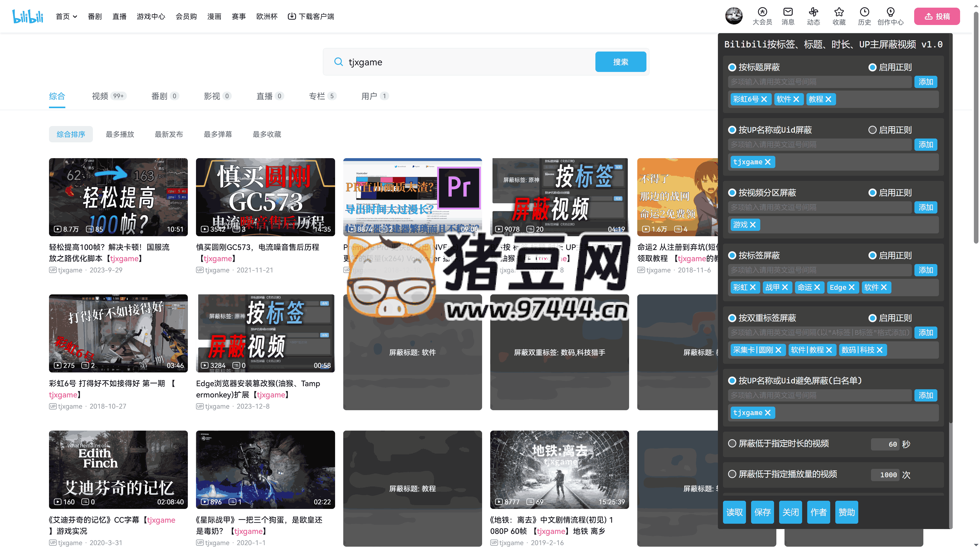Image resolution: width=980 pixels, height=551 pixels.
Task: Toggle the 按UP名称或Uid屏蔽 radio button
Action: click(x=732, y=130)
